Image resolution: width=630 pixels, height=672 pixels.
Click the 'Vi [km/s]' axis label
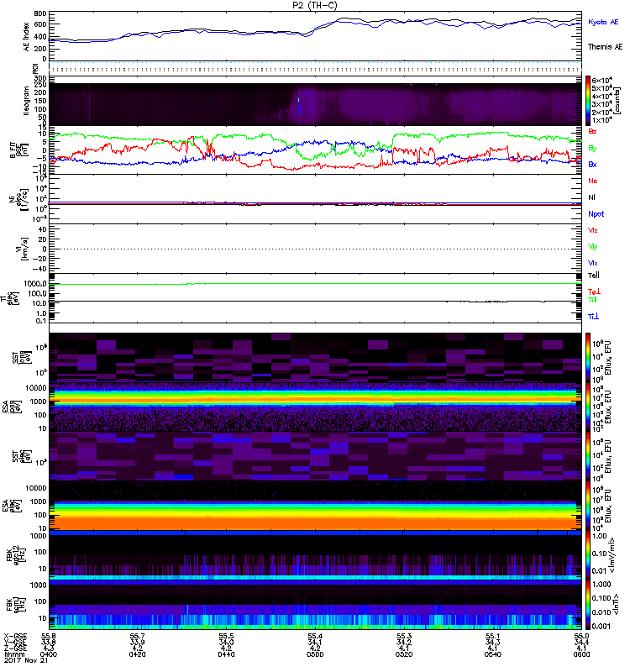point(22,249)
